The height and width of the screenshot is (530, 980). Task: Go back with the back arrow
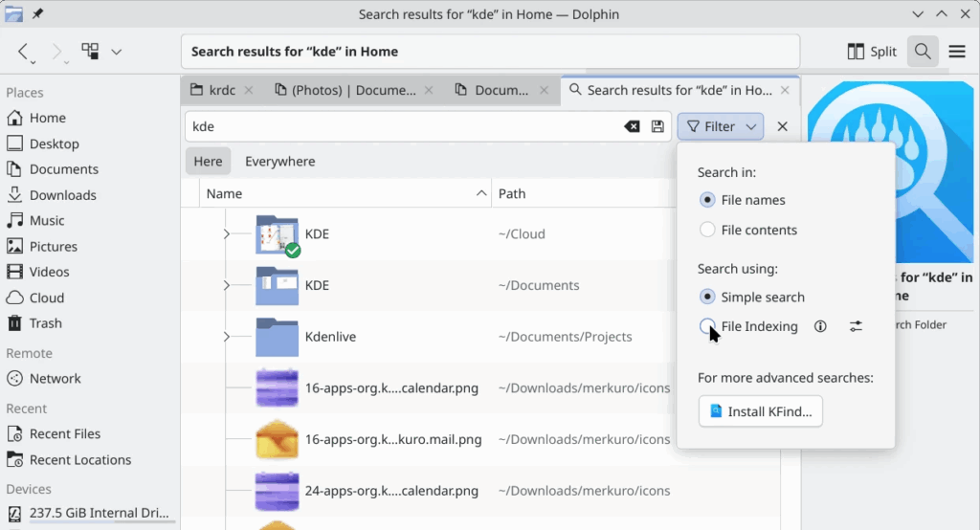click(24, 52)
